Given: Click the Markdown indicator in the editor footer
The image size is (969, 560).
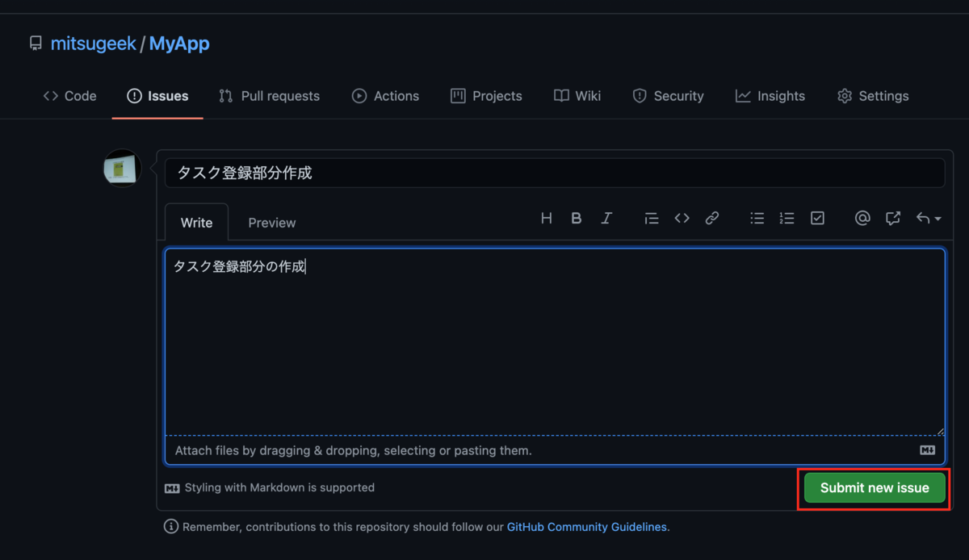Looking at the screenshot, I should pos(926,450).
